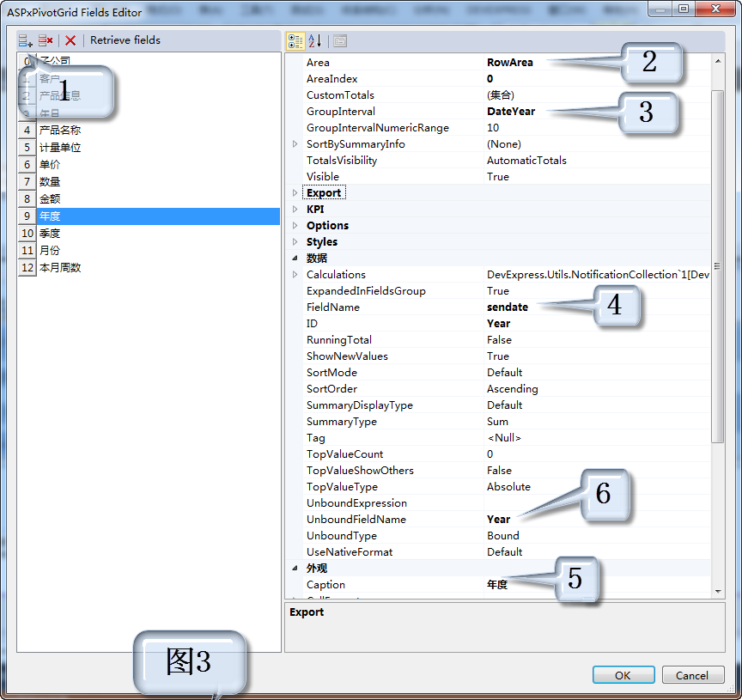The image size is (742, 700).
Task: Click the RunningTotal False value
Action: pyautogui.click(x=499, y=340)
